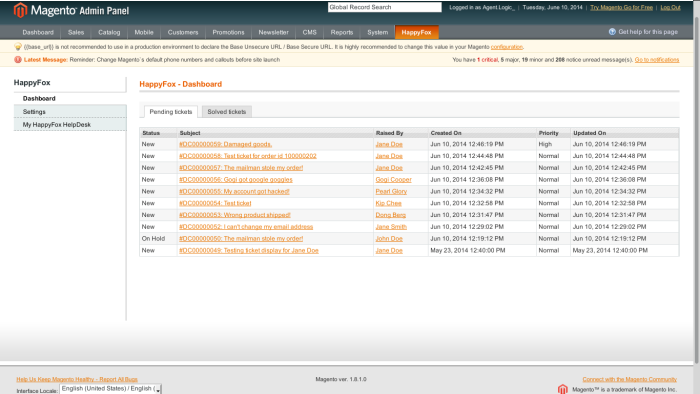Click Gogi Cooper in Raised By column
The width and height of the screenshot is (700, 394).
(x=393, y=179)
